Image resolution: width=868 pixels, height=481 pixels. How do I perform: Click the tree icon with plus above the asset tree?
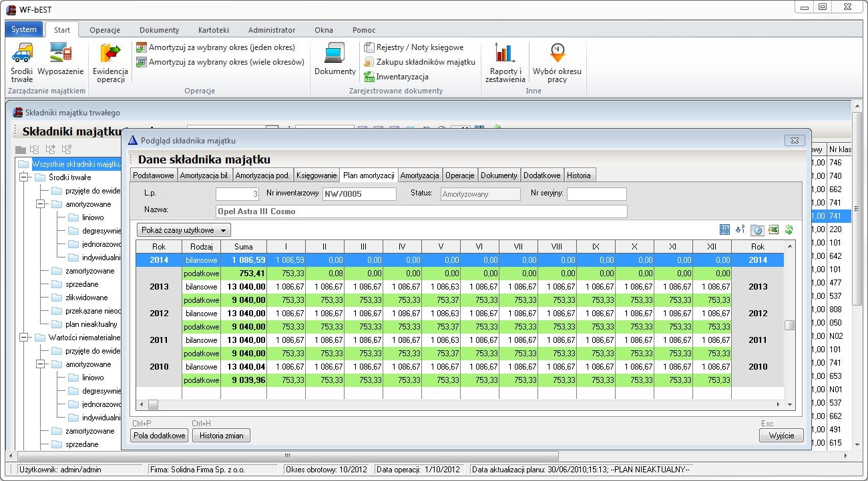pyautogui.click(x=51, y=149)
